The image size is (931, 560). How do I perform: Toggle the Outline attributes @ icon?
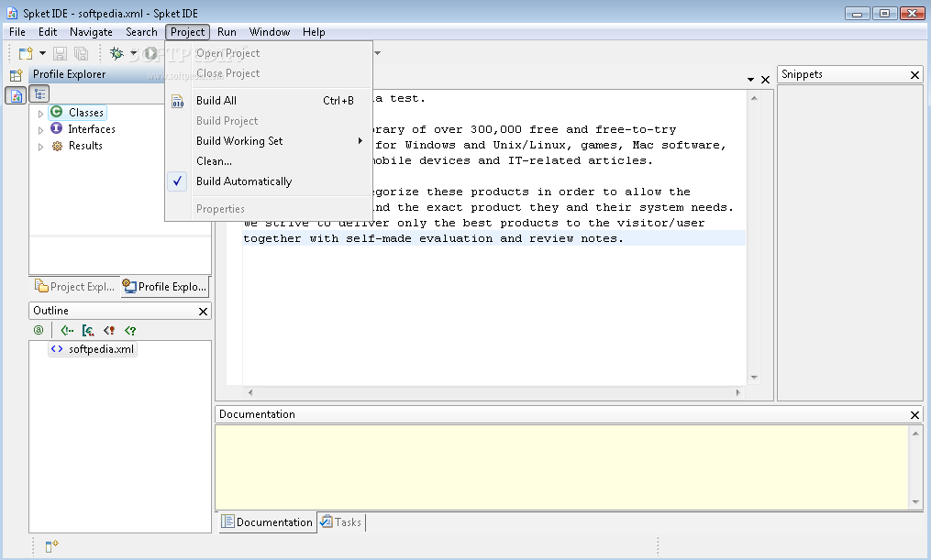(39, 331)
